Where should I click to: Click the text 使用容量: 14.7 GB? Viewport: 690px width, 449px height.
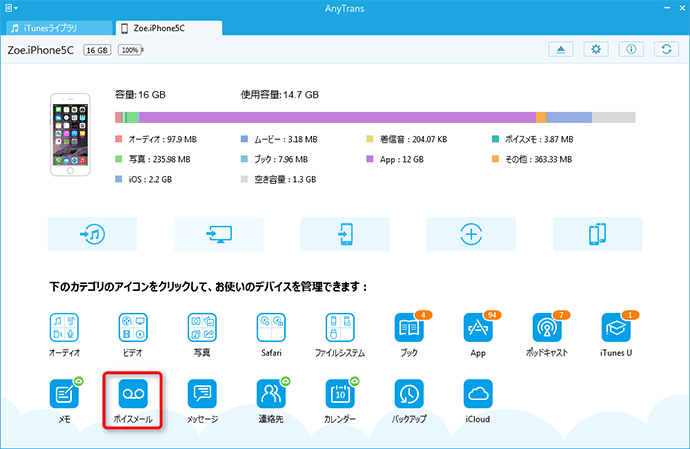point(279,95)
